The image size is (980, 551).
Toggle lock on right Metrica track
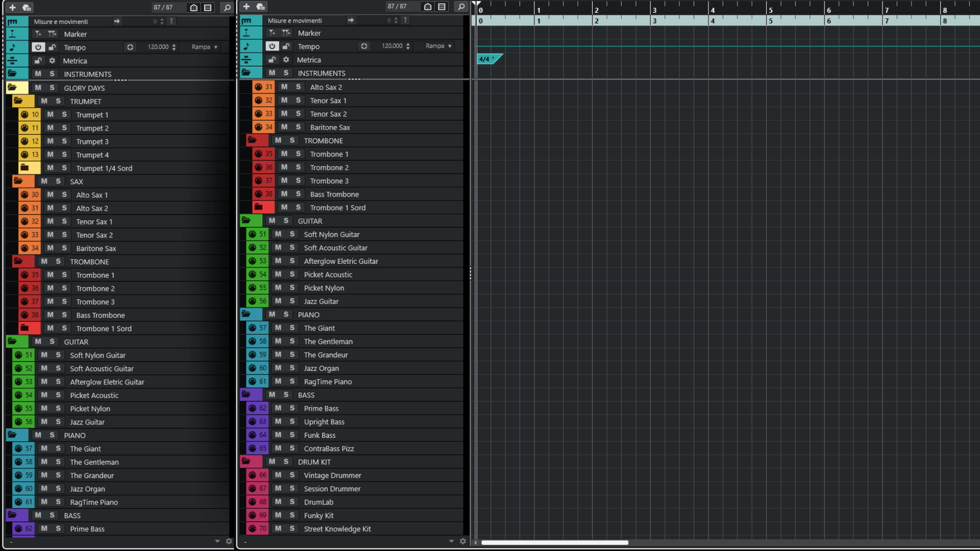click(x=272, y=59)
